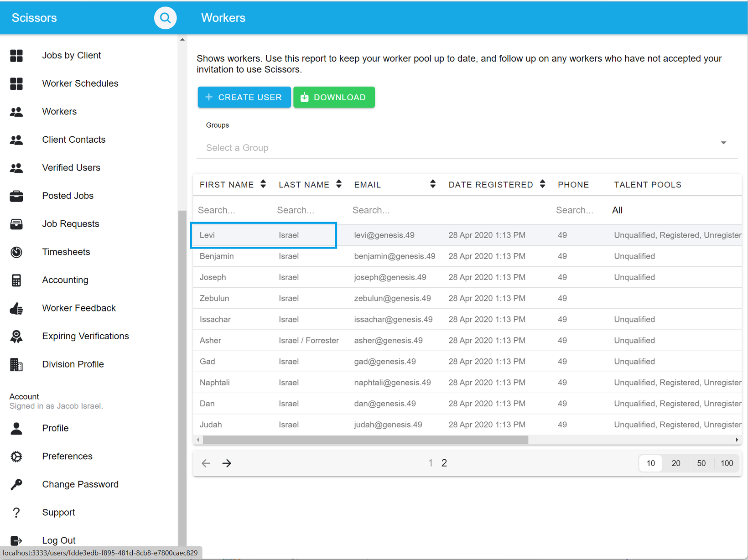Open Jobs by Client menu item
Image resolution: width=748 pixels, height=560 pixels.
[72, 56]
